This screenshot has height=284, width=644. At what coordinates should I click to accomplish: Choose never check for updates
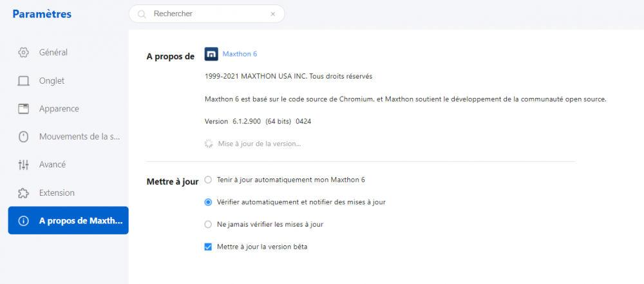pos(208,224)
